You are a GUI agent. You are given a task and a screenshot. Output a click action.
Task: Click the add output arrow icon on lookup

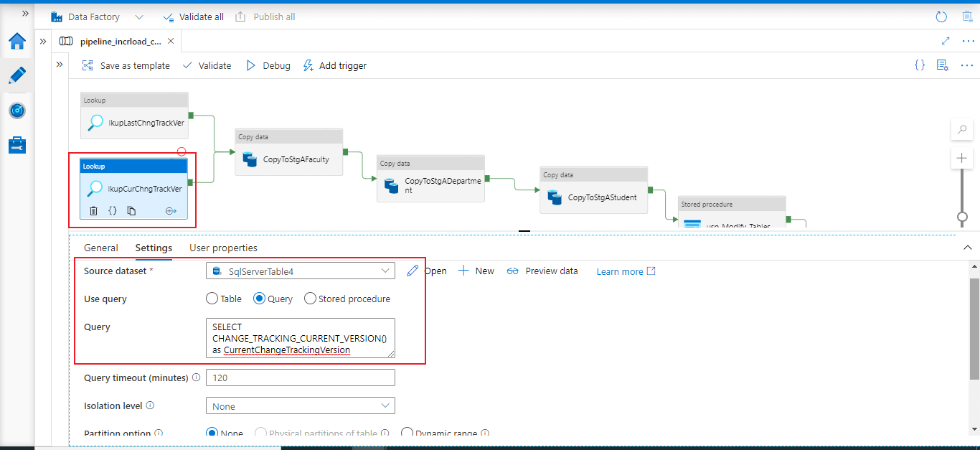[171, 211]
